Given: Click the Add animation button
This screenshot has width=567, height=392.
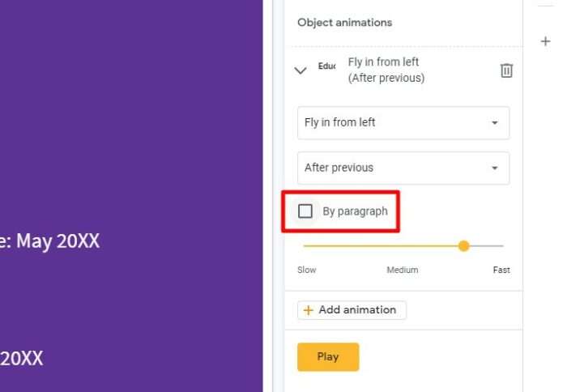Looking at the screenshot, I should coord(352,310).
